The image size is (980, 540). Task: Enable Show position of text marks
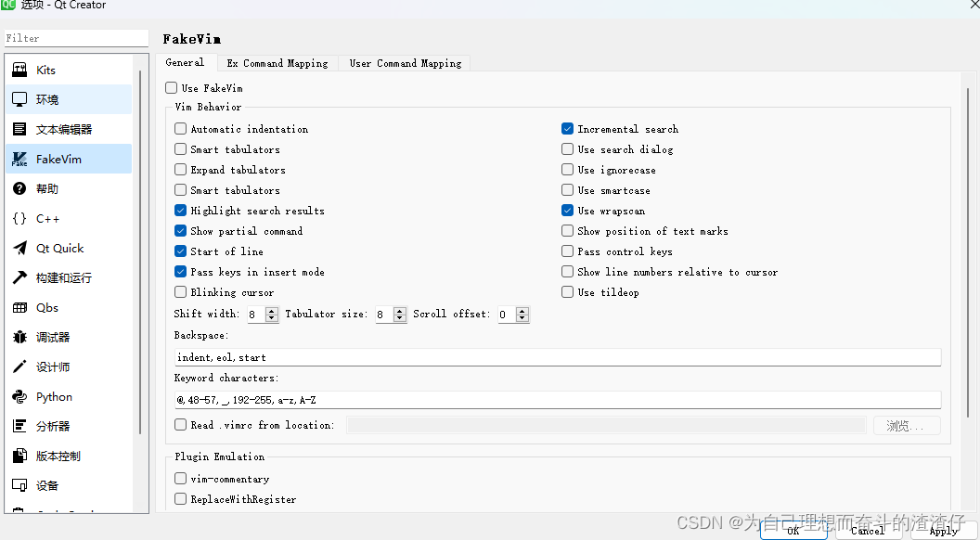[568, 231]
